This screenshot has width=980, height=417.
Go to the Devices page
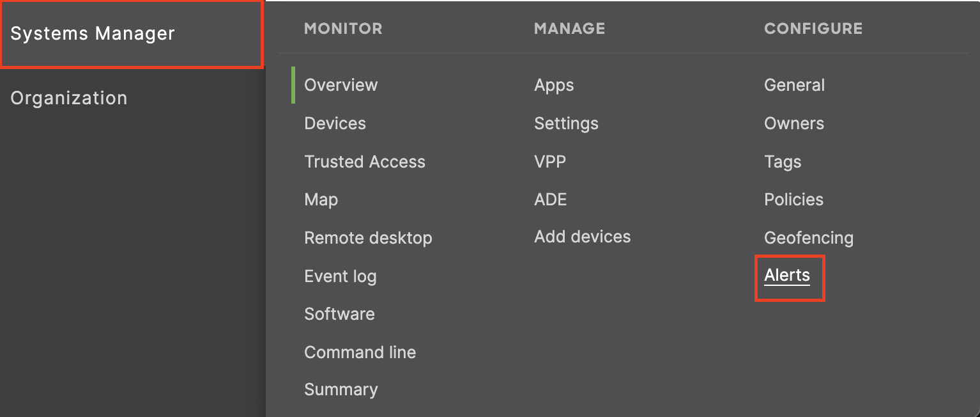(335, 123)
